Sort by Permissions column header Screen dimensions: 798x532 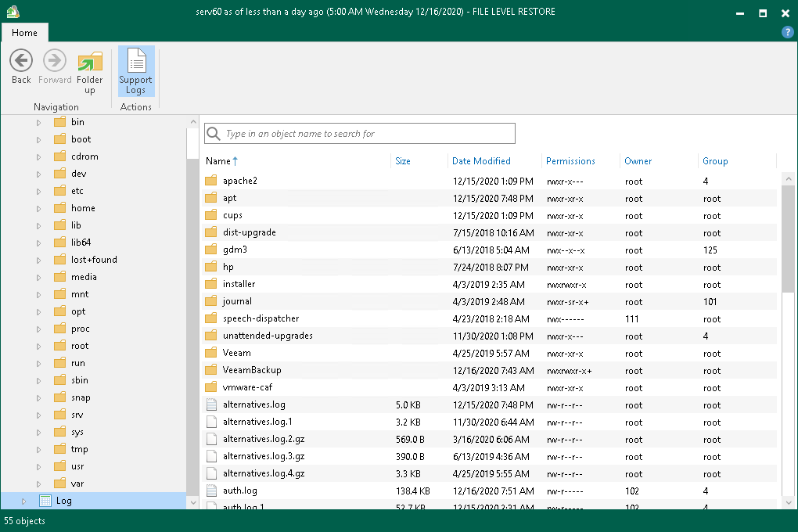570,161
